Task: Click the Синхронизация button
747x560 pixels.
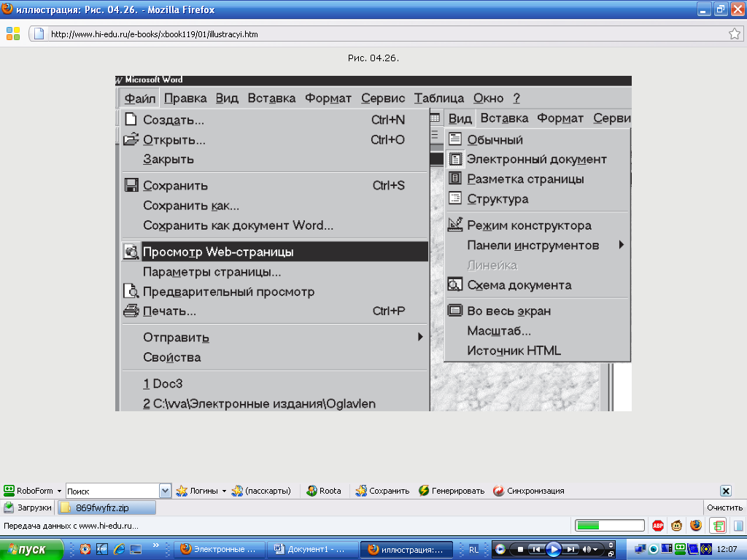Action: click(529, 491)
